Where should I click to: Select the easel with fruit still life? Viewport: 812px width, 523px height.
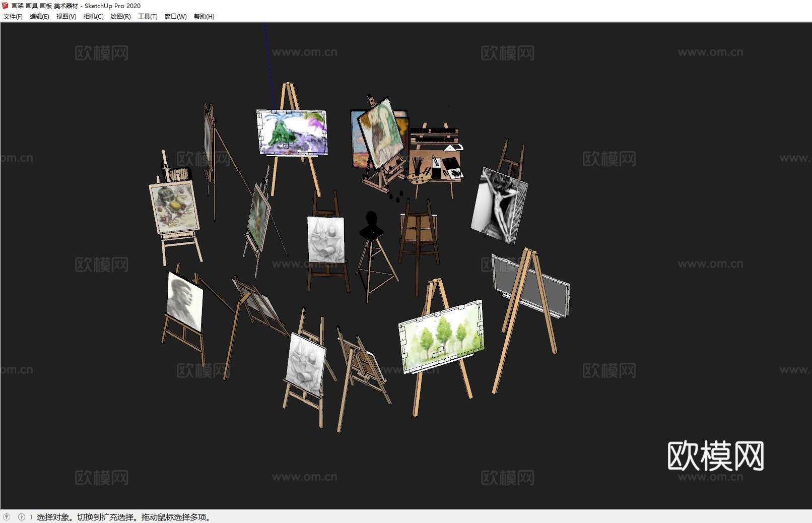175,207
